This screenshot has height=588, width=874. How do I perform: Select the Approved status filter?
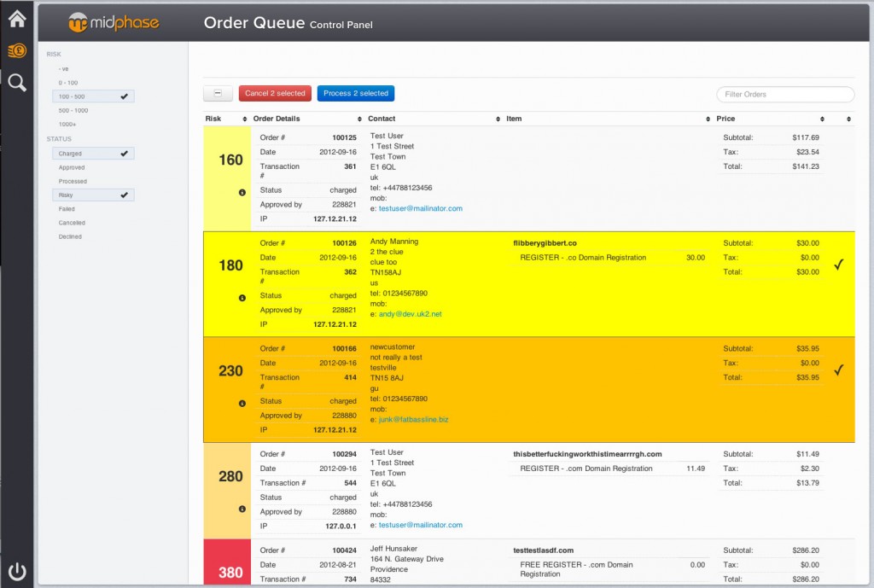point(71,167)
